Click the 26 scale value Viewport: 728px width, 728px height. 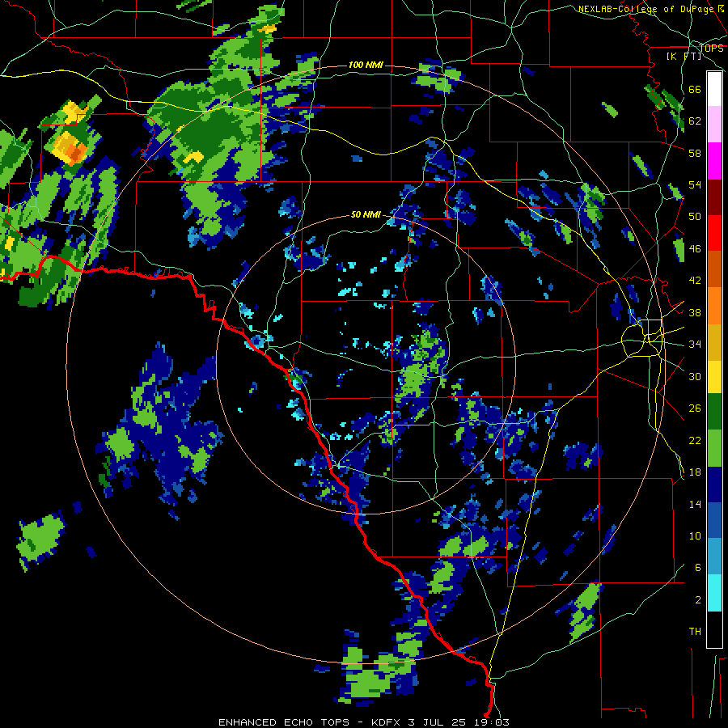coord(695,408)
